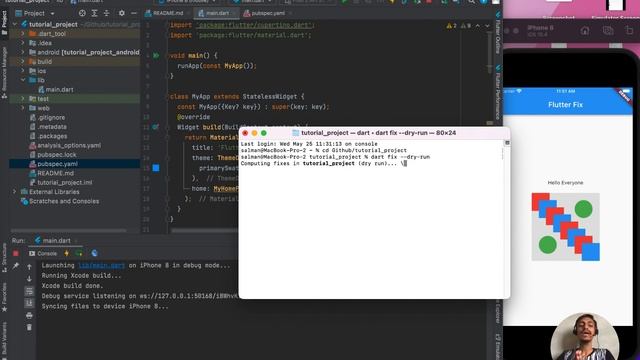Click the locate/select opened file icon in Project panel
The image size is (640, 360).
(x=82, y=13)
